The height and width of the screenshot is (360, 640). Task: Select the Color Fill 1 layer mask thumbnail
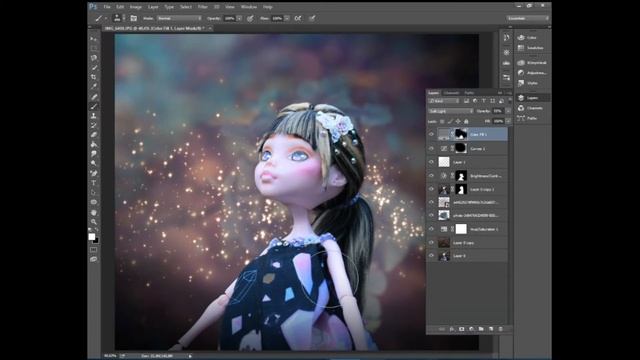pos(461,134)
